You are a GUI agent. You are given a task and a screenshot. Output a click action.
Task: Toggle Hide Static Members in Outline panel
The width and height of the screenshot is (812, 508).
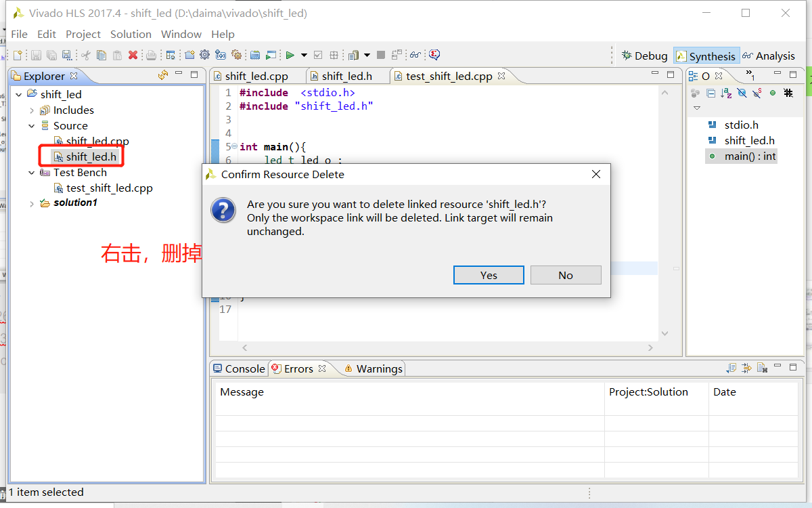[x=757, y=93]
